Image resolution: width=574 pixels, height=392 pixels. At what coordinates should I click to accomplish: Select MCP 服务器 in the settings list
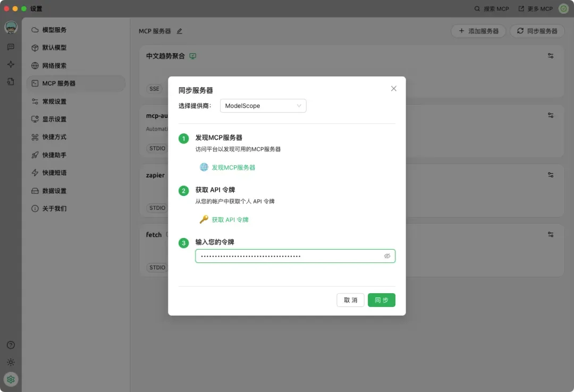click(76, 83)
